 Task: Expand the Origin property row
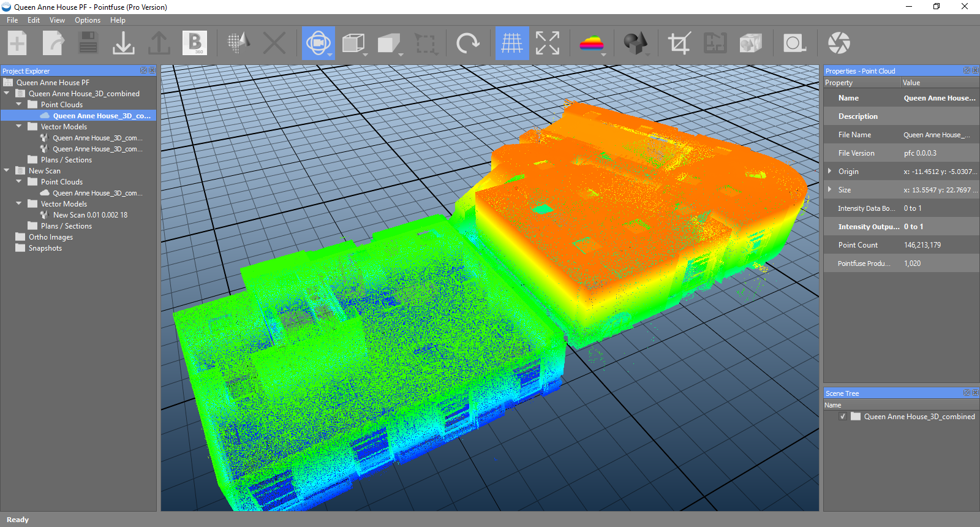830,171
